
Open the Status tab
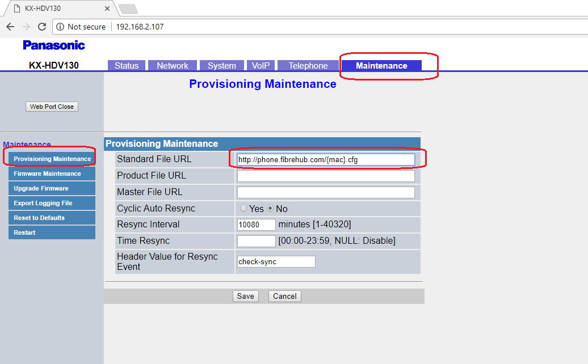tap(127, 66)
